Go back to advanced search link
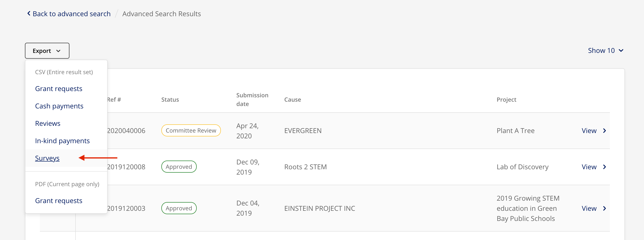 [x=72, y=14]
